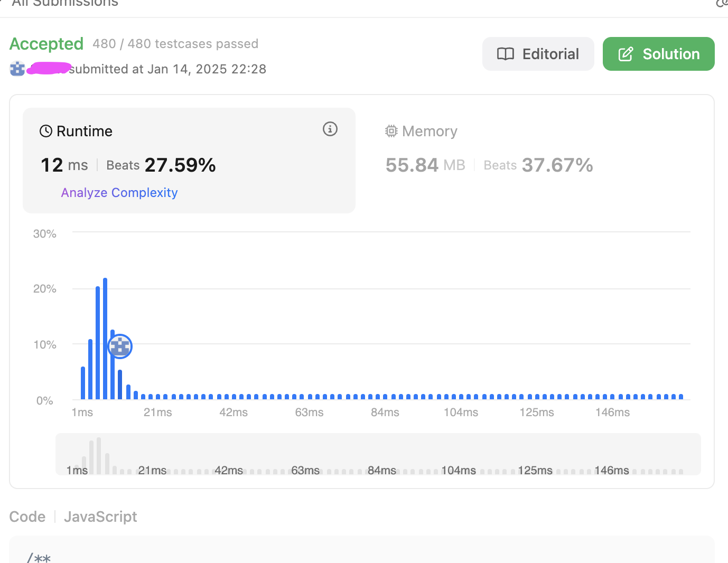Image resolution: width=728 pixels, height=563 pixels.
Task: Select the Memory stats card
Action: [534, 161]
